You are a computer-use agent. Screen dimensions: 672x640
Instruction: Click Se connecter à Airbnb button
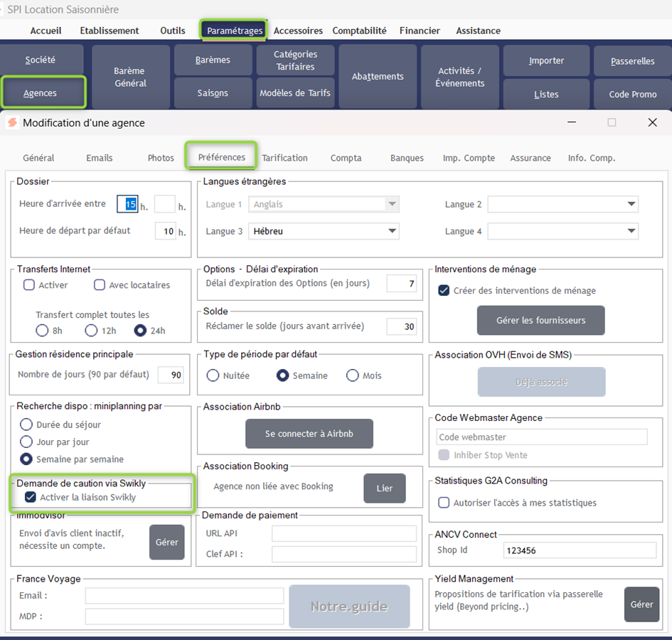coord(309,434)
